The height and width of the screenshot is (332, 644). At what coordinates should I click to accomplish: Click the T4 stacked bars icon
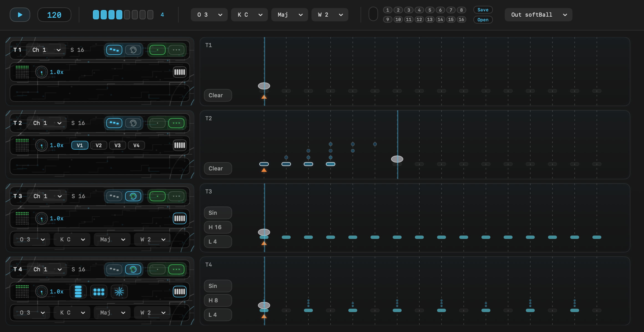(78, 292)
